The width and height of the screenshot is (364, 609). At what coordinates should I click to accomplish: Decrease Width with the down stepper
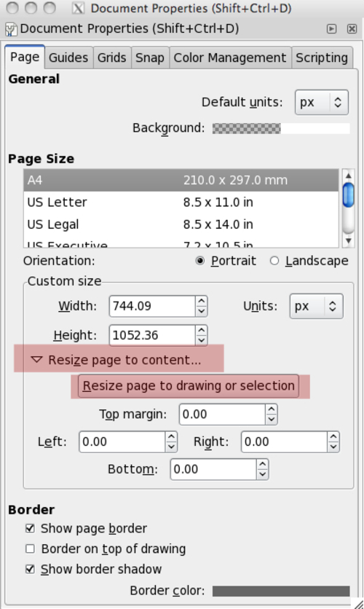(202, 311)
